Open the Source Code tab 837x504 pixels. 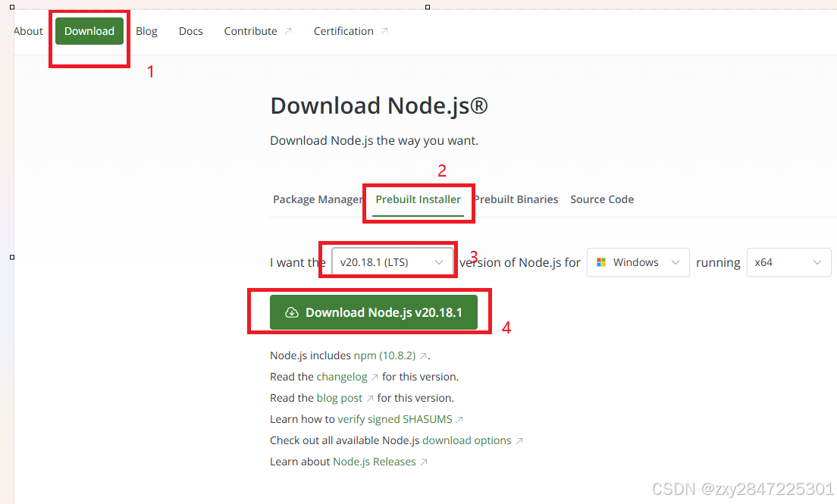coord(602,199)
